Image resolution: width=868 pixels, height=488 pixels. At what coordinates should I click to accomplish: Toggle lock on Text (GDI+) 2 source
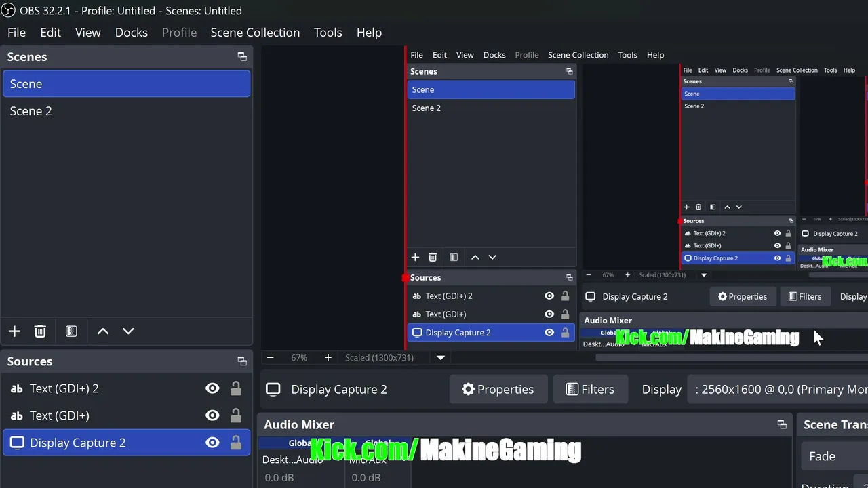(235, 388)
